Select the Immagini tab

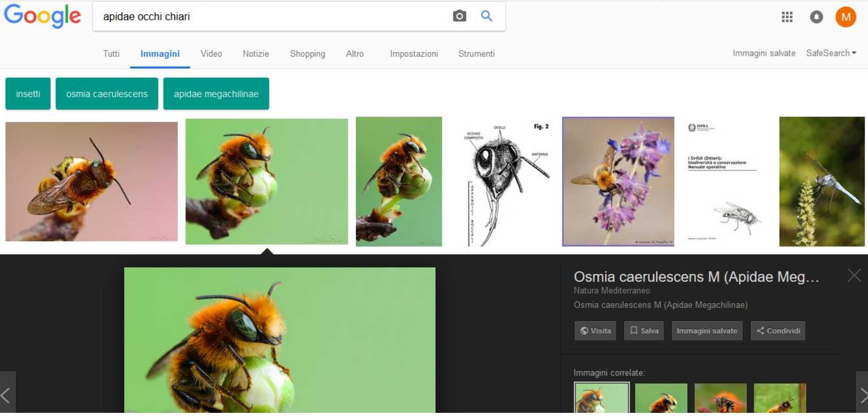pyautogui.click(x=160, y=53)
